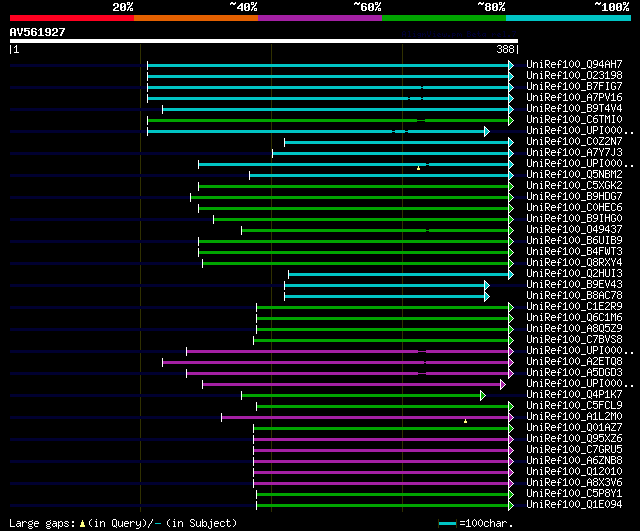Select the UniRef100_B4FWT3 label
The width and height of the screenshot is (640, 531).
pyautogui.click(x=574, y=252)
